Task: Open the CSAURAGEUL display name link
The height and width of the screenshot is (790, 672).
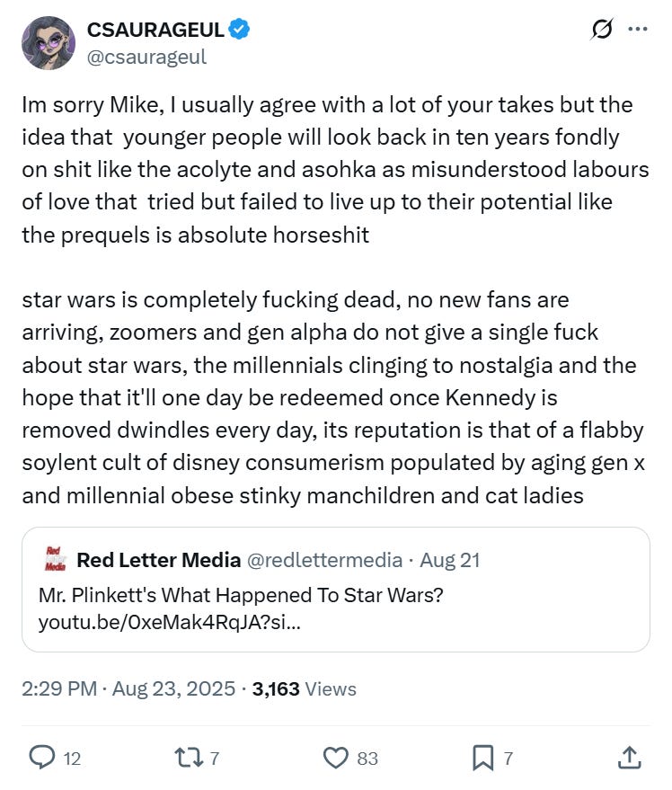Action: pyautogui.click(x=155, y=30)
